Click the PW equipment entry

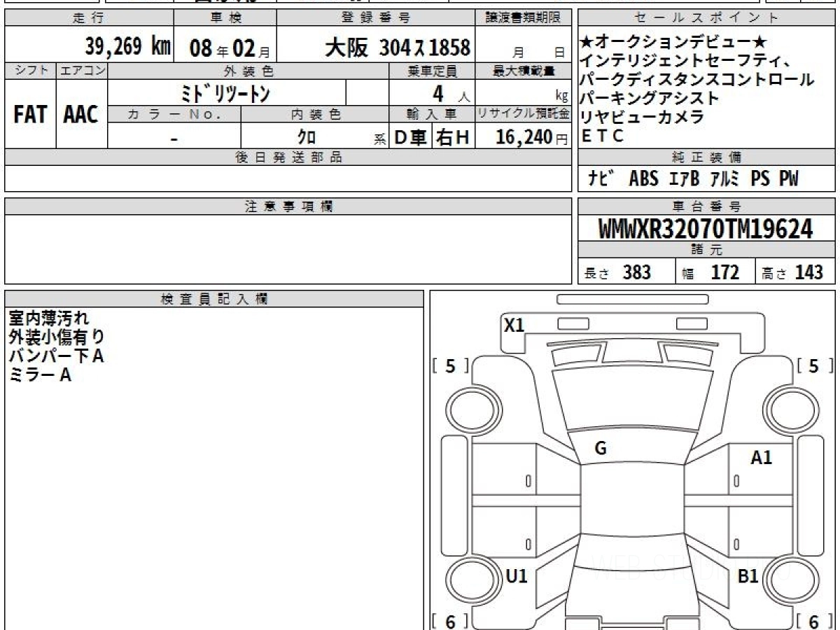[x=788, y=178]
